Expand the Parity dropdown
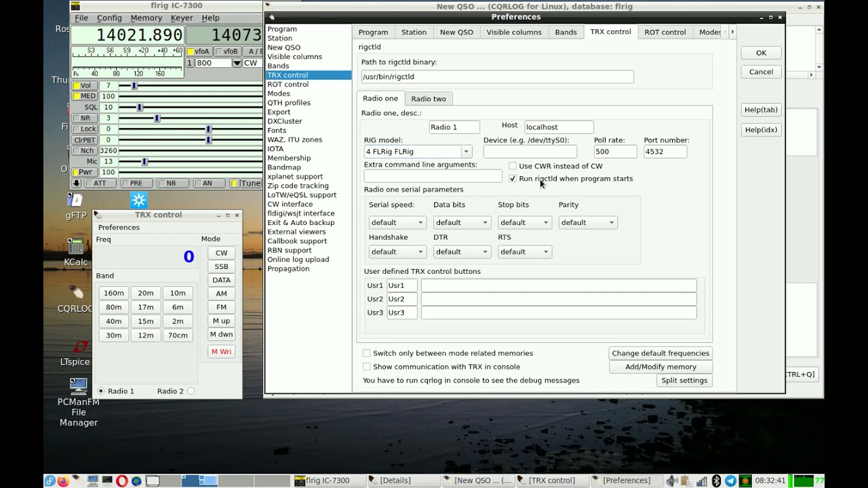 (x=588, y=222)
